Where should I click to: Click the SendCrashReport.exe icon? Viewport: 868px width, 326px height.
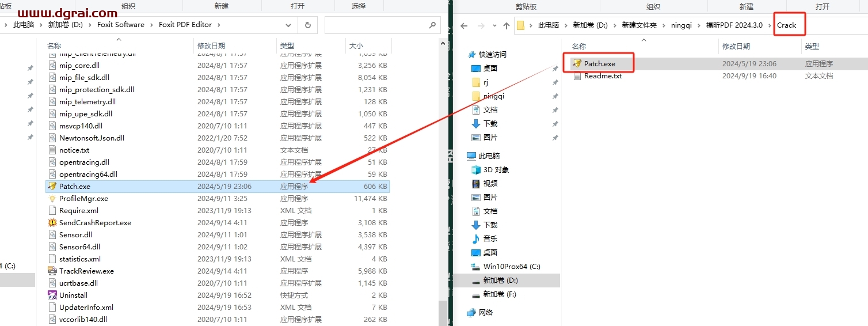(x=52, y=222)
